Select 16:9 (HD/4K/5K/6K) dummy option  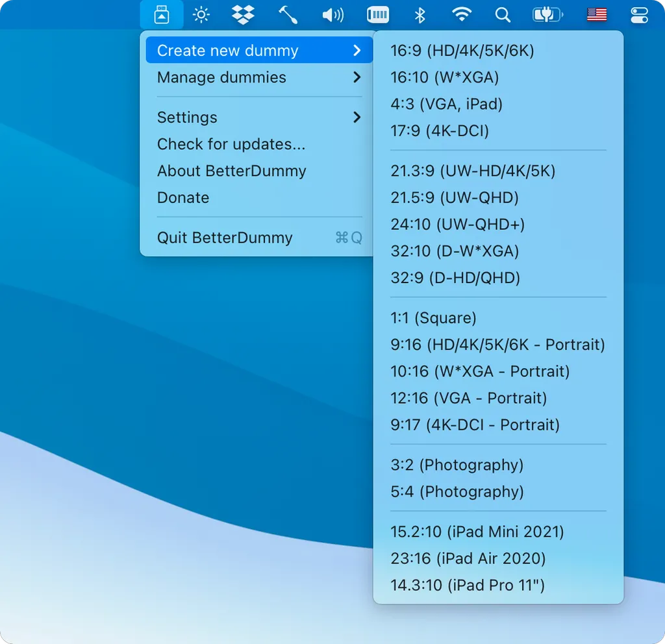(x=462, y=51)
